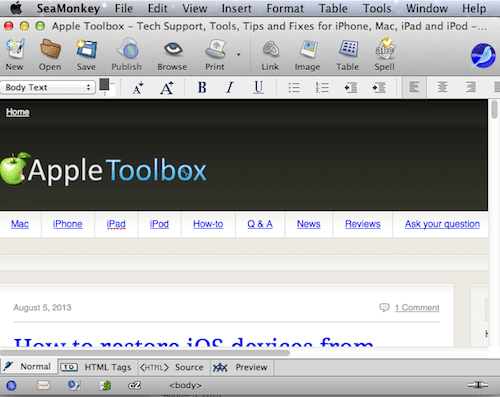The image size is (500, 397).
Task: Follow the iPad navigation link
Action: pos(116,224)
